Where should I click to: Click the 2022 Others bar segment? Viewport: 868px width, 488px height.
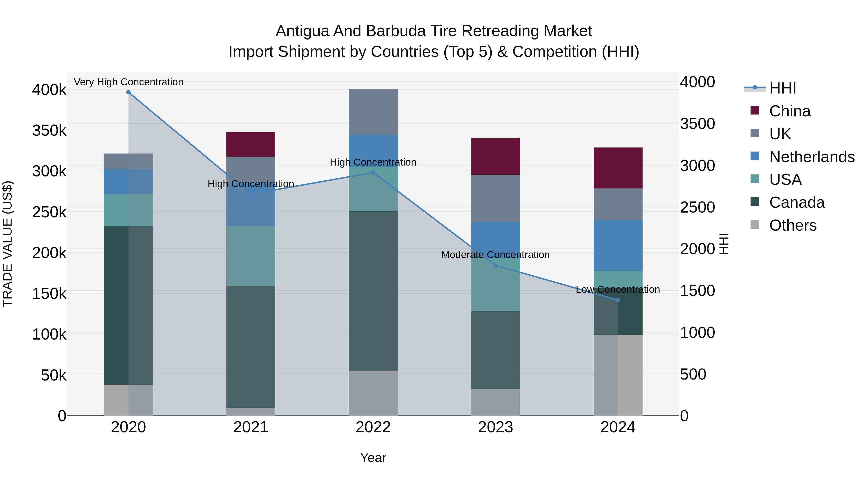(x=373, y=393)
